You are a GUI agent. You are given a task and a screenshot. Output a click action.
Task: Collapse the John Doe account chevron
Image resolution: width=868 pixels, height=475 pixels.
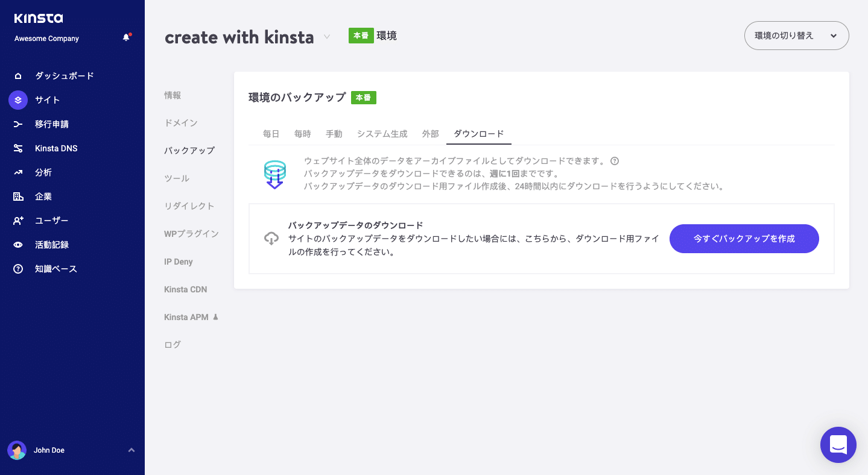click(x=131, y=450)
